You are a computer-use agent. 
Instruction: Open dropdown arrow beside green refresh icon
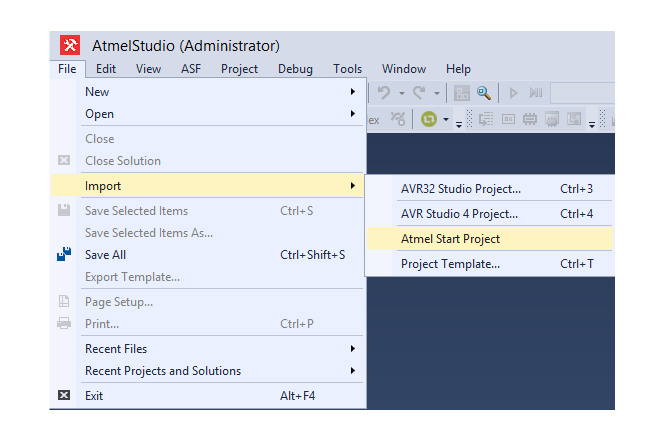(446, 120)
